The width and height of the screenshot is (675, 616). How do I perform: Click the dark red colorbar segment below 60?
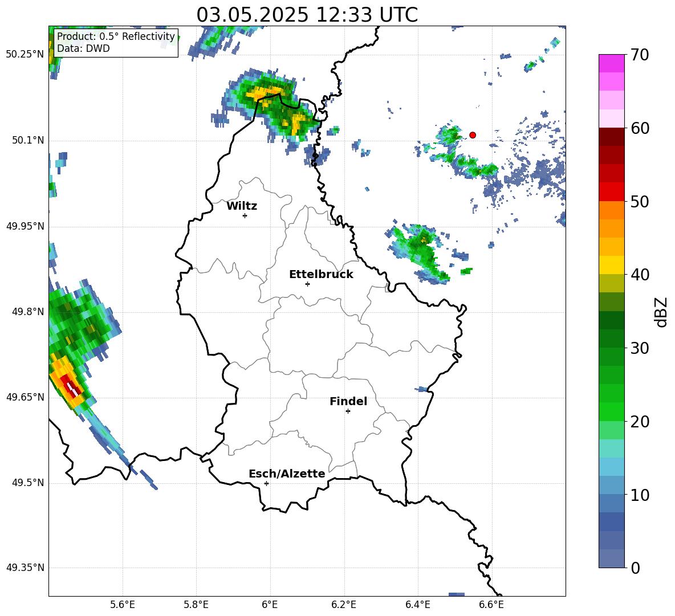tap(612, 137)
